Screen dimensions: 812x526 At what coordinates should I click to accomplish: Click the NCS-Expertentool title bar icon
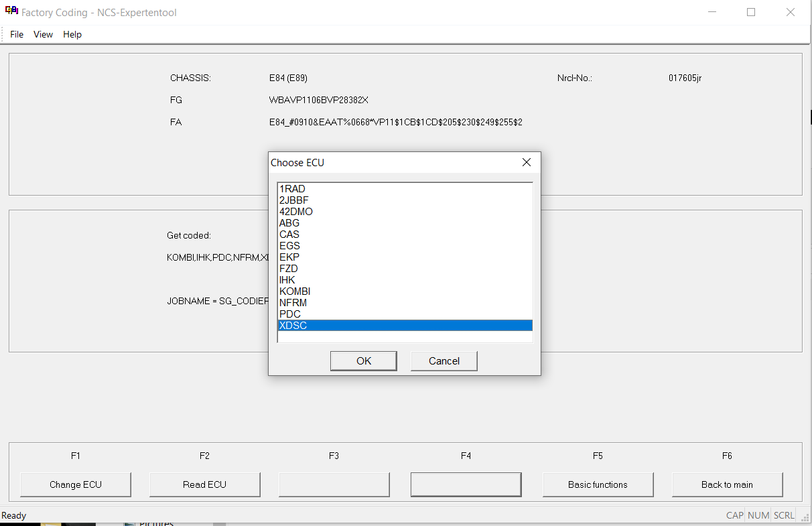point(11,12)
